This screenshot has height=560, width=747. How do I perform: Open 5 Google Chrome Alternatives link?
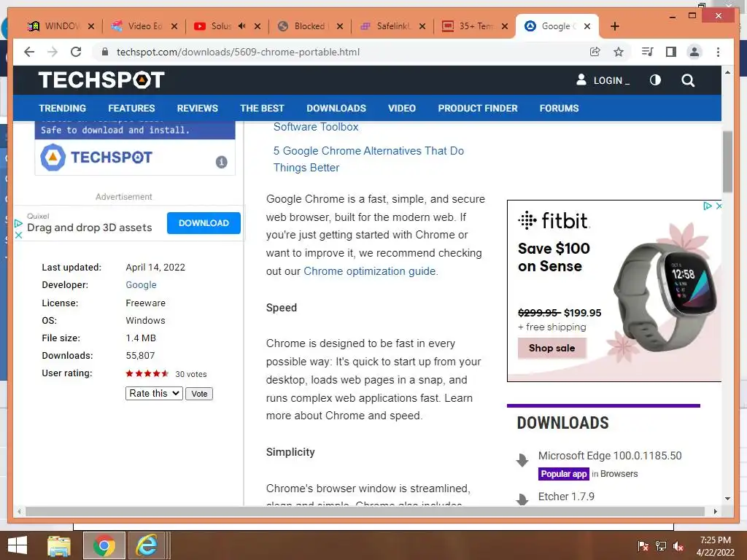click(368, 159)
